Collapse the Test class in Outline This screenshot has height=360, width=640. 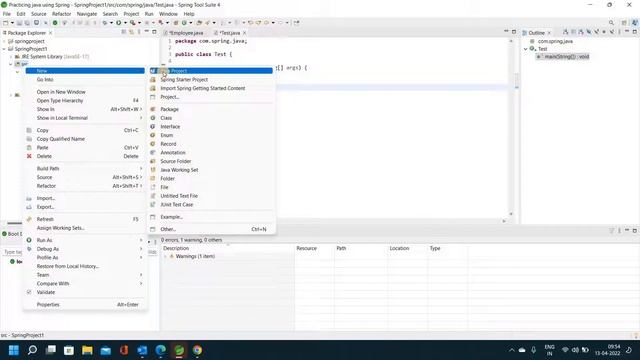pyautogui.click(x=526, y=49)
